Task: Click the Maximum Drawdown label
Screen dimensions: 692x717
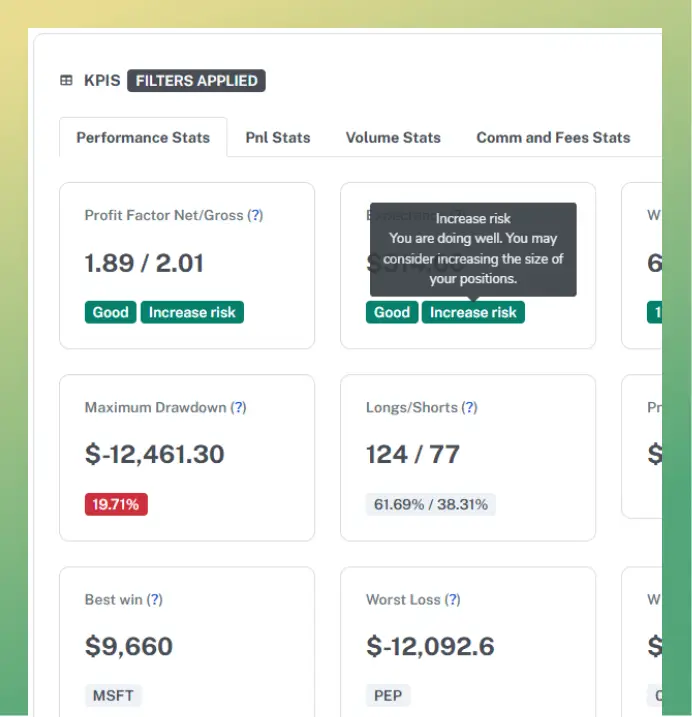Action: coord(156,407)
